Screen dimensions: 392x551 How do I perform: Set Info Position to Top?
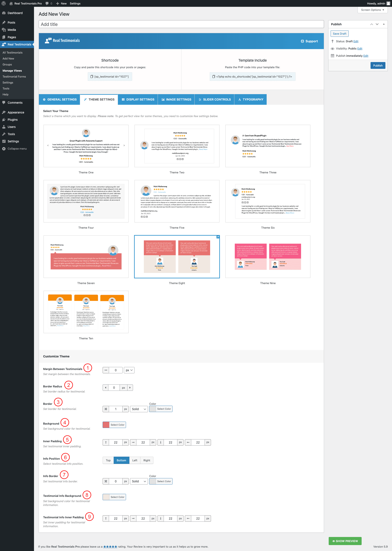pyautogui.click(x=108, y=460)
